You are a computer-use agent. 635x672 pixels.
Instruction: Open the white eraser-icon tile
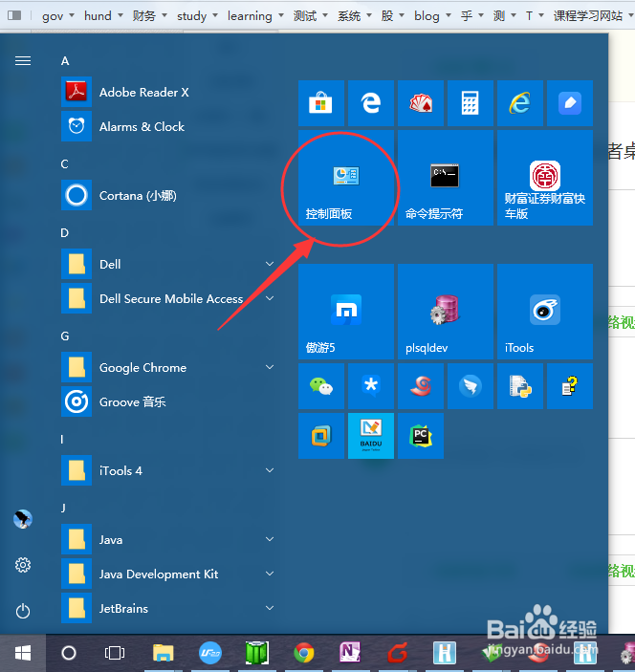(x=570, y=103)
